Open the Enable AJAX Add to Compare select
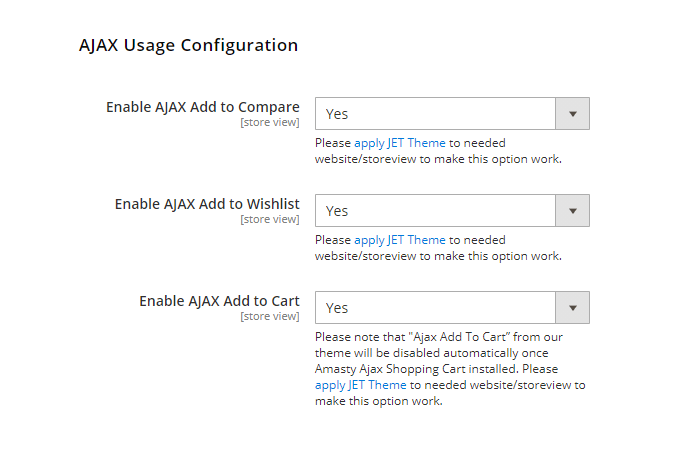685x456 pixels. 436,114
